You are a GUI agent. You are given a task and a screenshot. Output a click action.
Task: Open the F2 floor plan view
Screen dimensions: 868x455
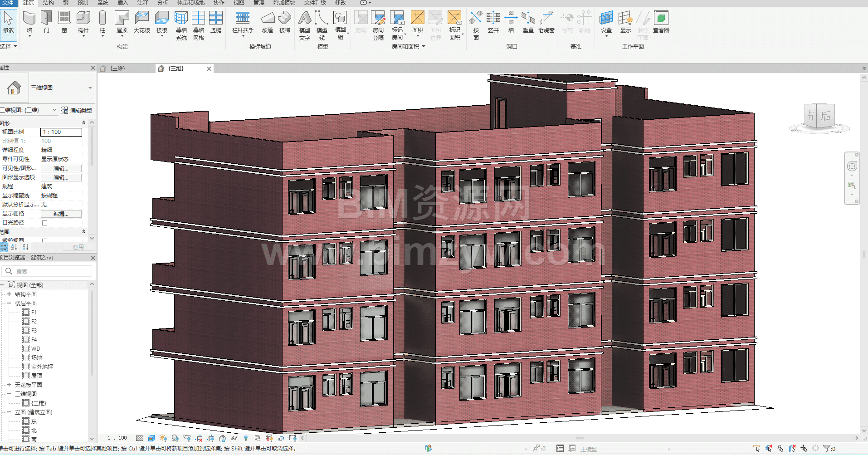pos(34,321)
